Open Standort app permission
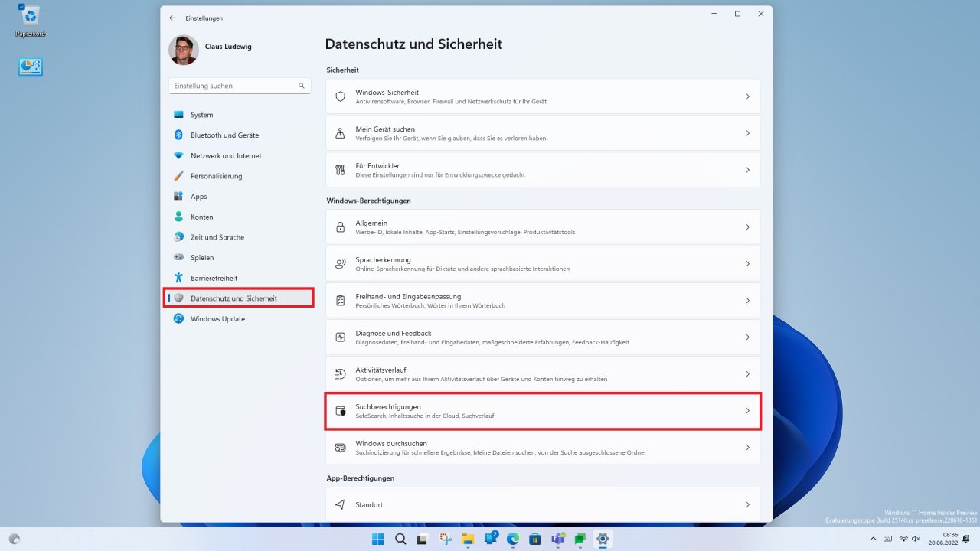 pos(543,505)
